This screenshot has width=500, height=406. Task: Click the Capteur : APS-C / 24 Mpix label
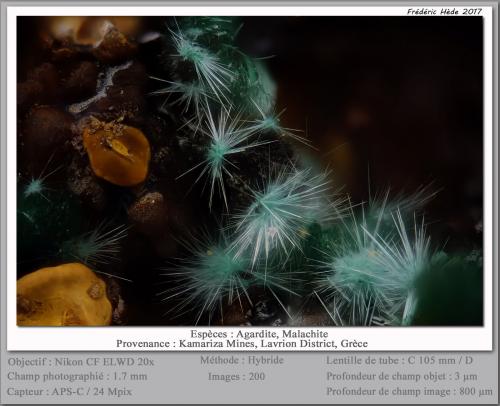click(x=69, y=391)
